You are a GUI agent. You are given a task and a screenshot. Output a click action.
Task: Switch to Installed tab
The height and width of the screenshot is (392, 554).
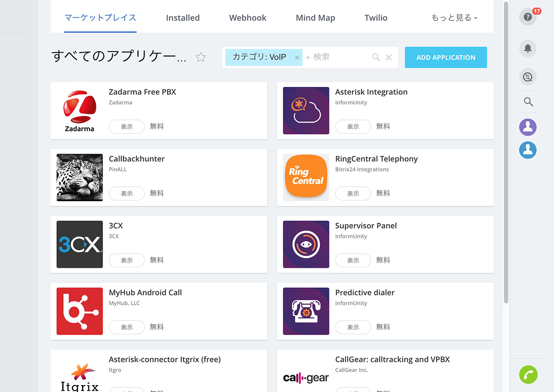click(x=183, y=18)
